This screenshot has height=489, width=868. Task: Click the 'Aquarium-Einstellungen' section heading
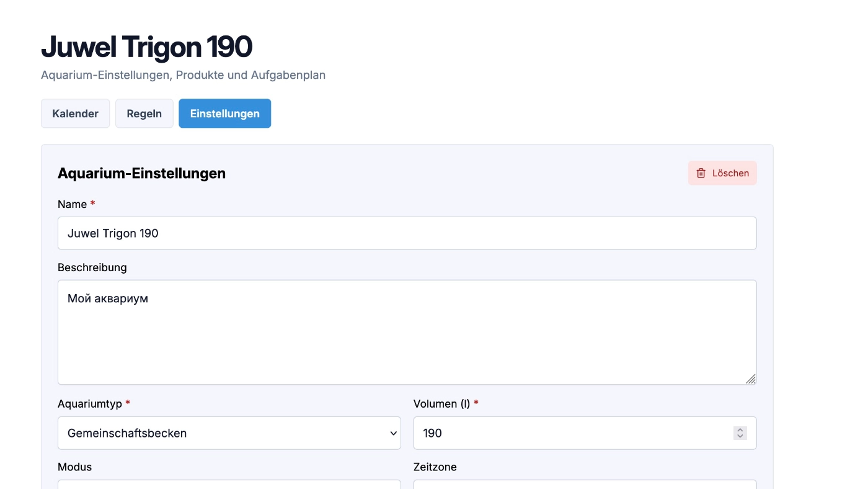click(x=142, y=173)
